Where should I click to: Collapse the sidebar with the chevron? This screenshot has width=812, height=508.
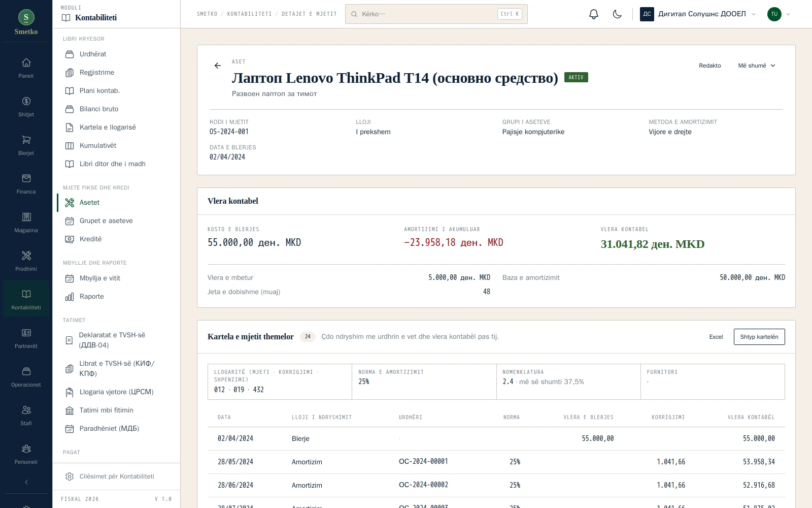click(x=26, y=482)
